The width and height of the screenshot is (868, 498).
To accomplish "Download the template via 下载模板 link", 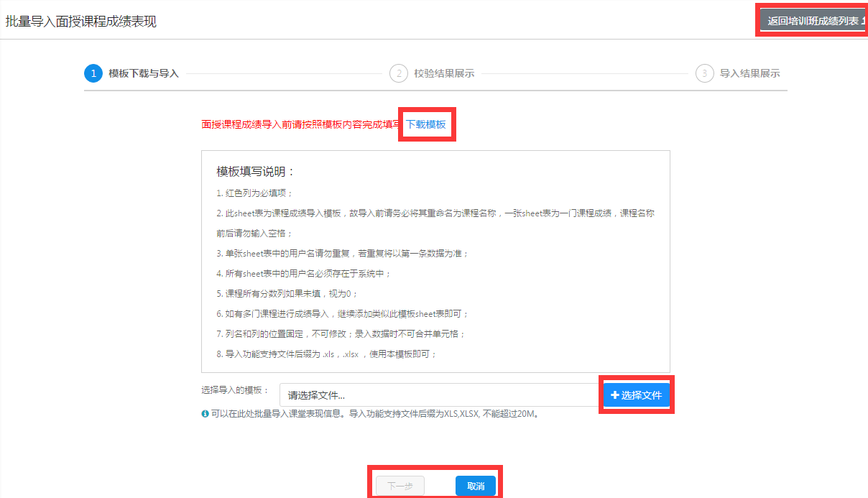I will tap(426, 124).
